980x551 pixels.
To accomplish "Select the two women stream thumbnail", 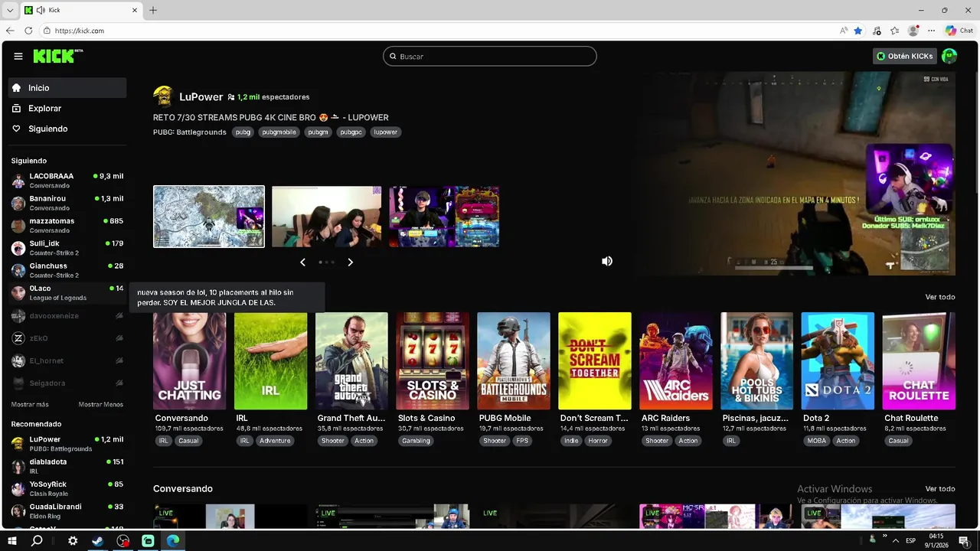I will (327, 217).
